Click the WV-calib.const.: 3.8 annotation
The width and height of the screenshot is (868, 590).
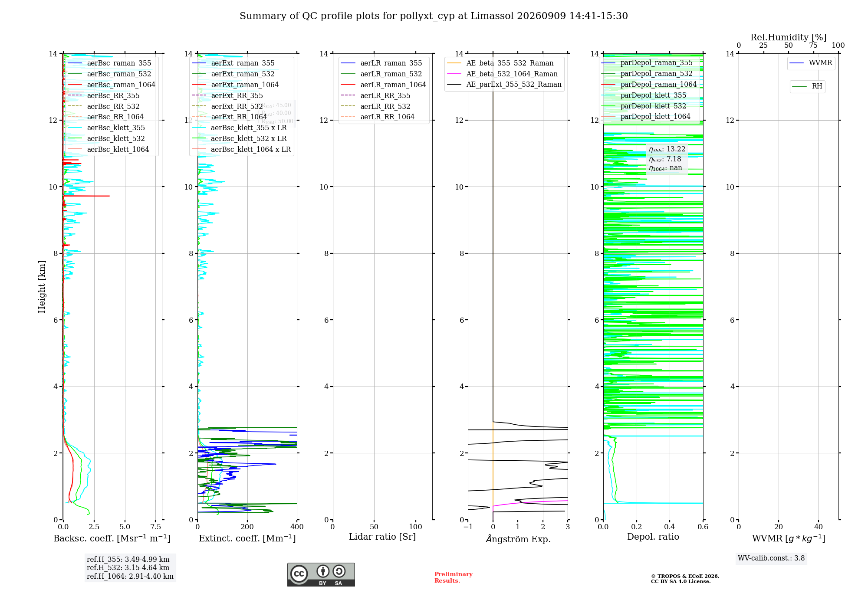(771, 558)
